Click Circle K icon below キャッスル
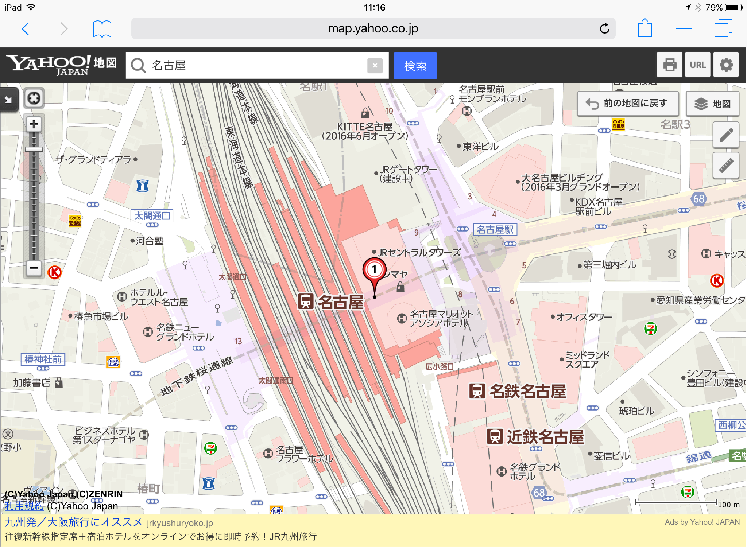 (717, 280)
